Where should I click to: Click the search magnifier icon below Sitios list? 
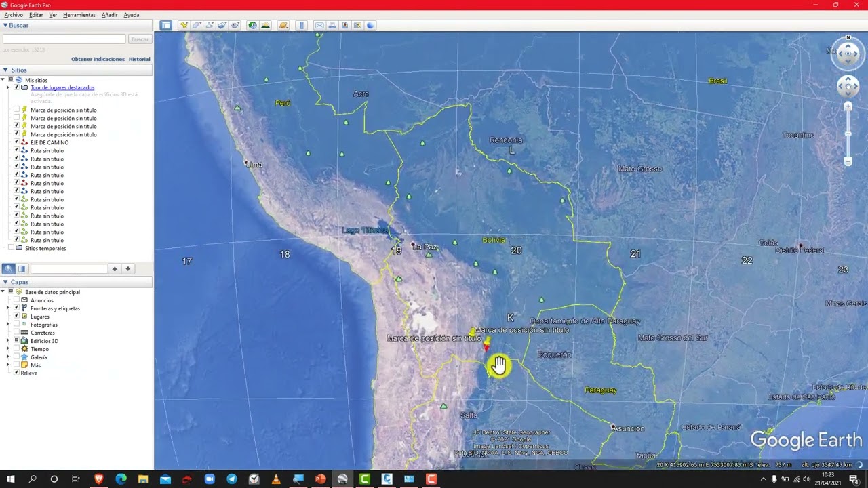8,268
